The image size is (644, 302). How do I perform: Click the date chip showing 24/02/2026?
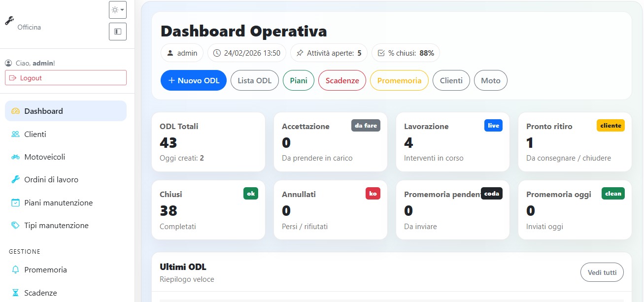247,53
